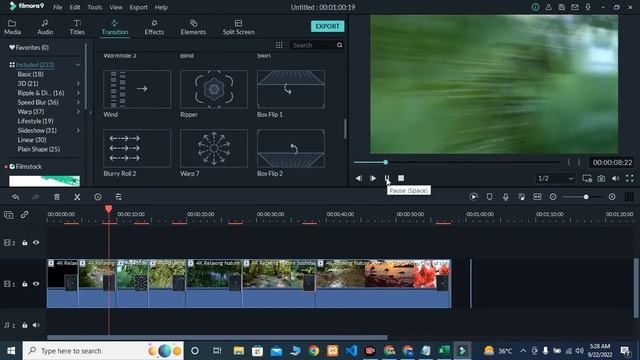Screen dimensions: 640x360
Task: Enter fullscreen preview mode
Action: point(630,178)
